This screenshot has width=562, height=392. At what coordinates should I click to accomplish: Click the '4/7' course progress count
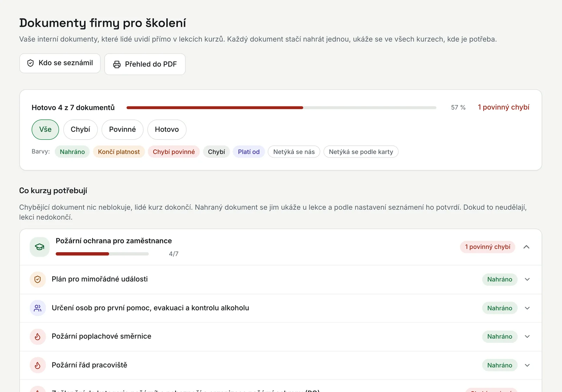pyautogui.click(x=174, y=254)
